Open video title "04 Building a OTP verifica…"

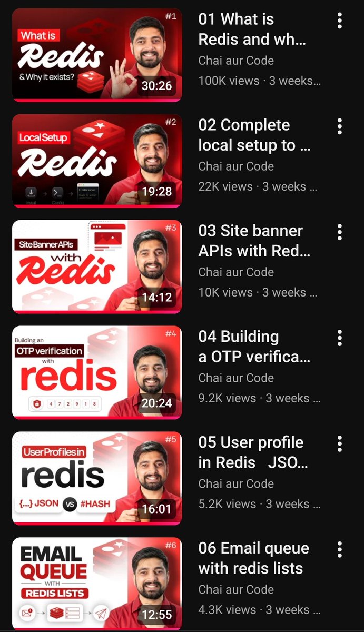(254, 347)
